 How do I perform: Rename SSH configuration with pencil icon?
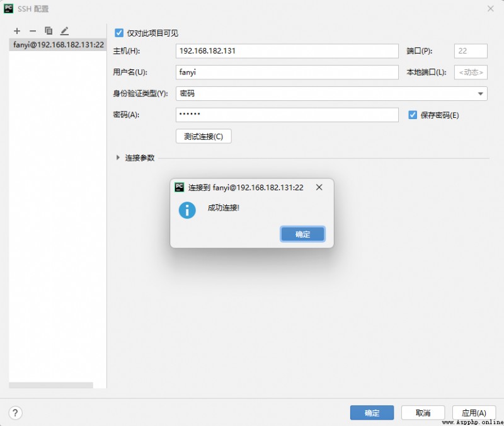coord(65,31)
